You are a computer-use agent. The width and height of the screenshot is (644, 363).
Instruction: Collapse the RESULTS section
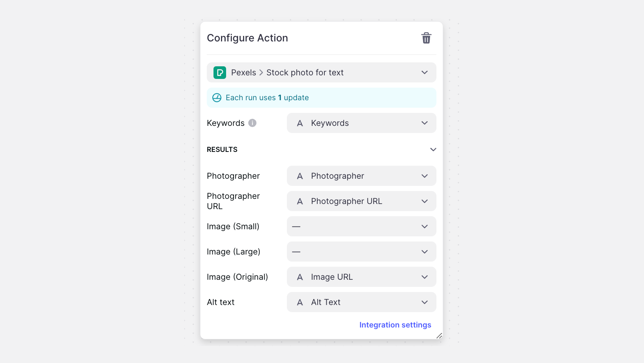coord(433,149)
